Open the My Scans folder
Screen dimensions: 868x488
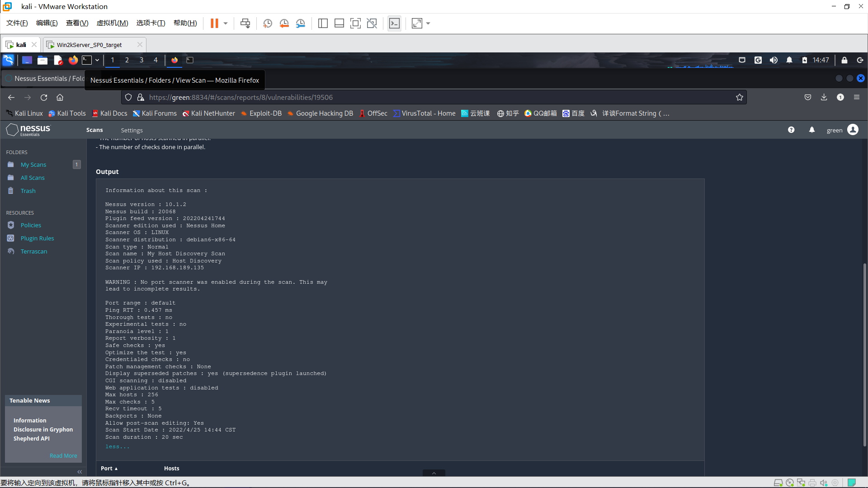[x=33, y=164]
